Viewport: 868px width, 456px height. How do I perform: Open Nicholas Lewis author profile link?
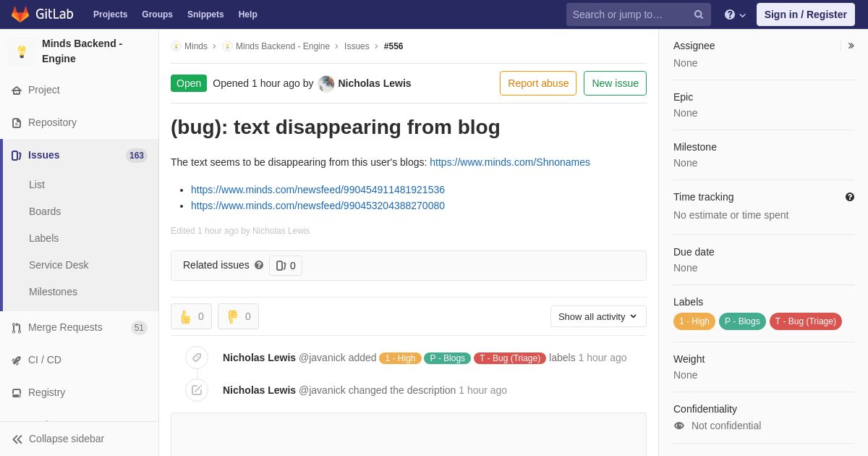[375, 83]
